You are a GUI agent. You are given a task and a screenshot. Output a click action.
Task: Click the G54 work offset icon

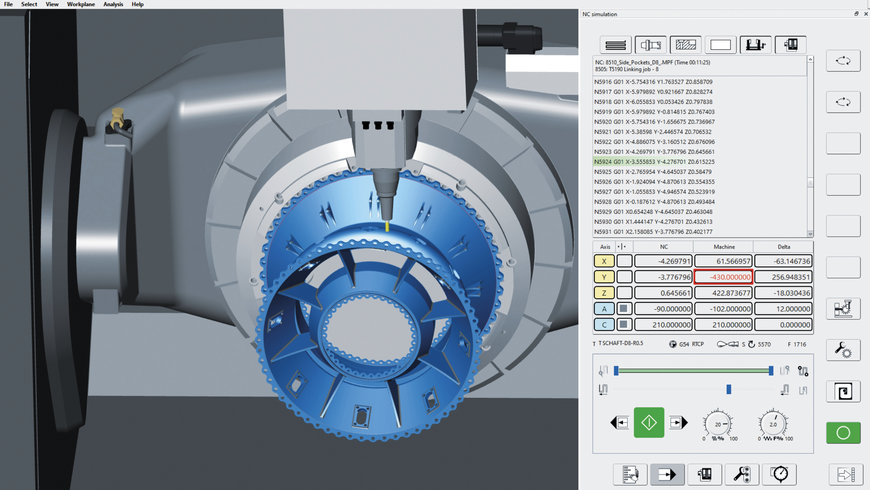672,344
